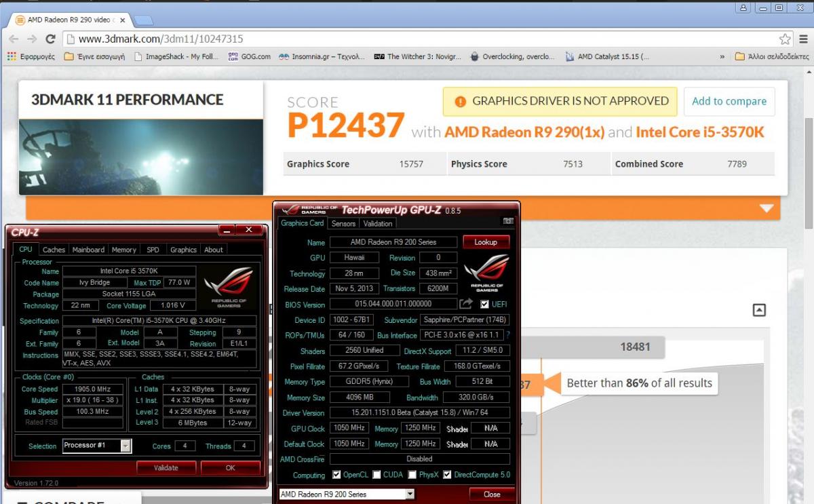Viewport: 814px width, 504px height.
Task: Open The Witcher 3 bookmark
Action: (418, 57)
